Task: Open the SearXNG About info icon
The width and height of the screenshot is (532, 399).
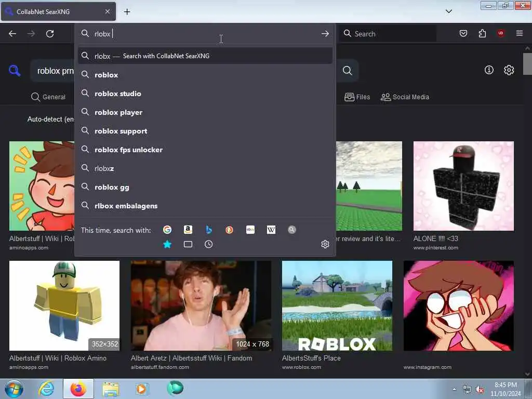Action: click(489, 70)
